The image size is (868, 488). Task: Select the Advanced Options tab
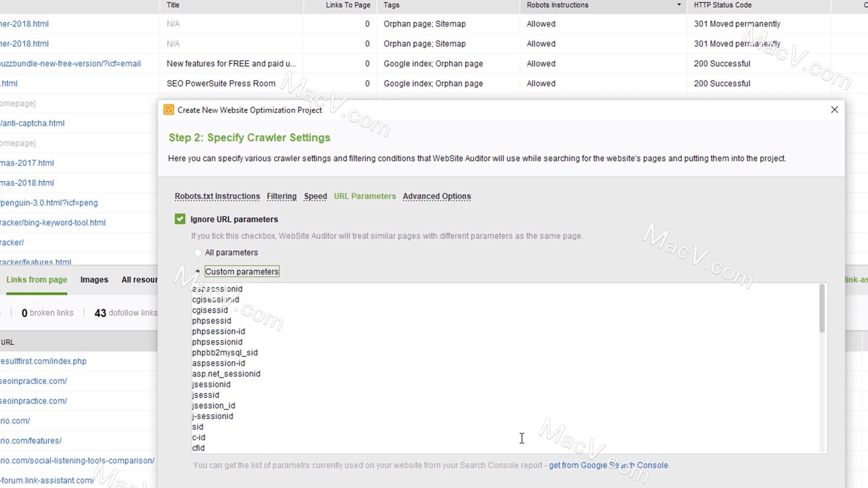[436, 196]
